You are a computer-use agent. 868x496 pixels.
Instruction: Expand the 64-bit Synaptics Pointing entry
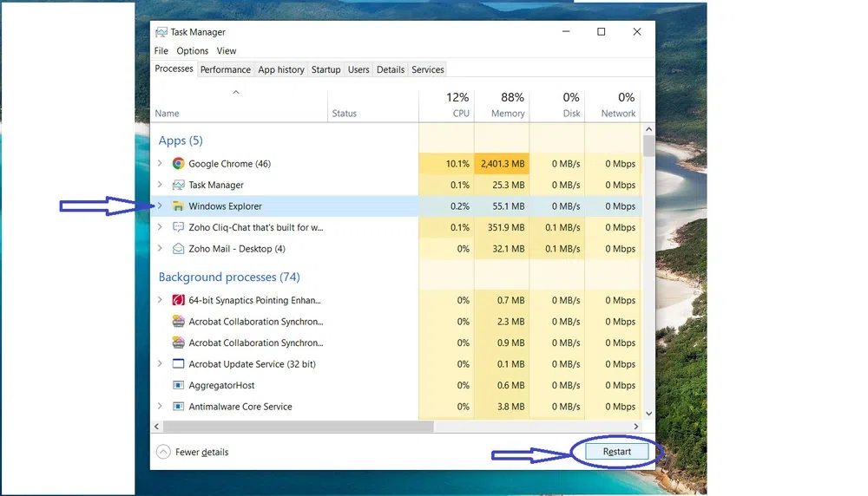pos(160,300)
